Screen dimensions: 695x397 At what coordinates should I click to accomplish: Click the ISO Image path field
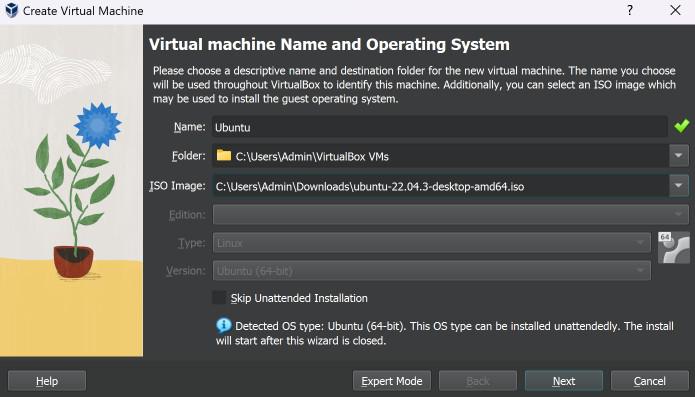[441, 186]
